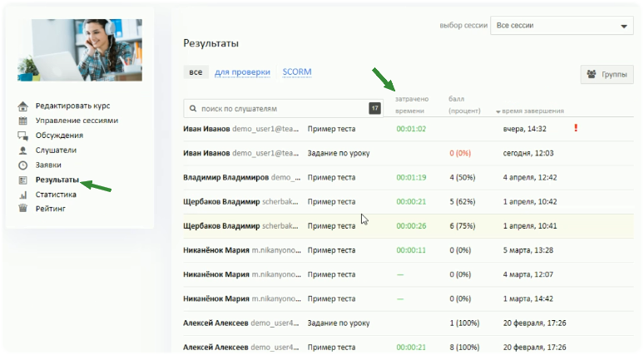Click the calendar icon beside Управление сессиями
The image size is (644, 355).
[x=22, y=121]
